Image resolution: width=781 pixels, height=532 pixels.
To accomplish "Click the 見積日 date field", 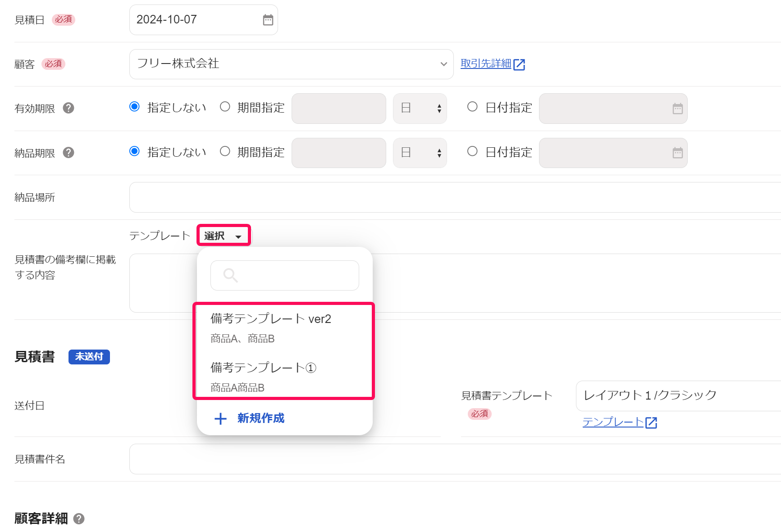I will click(x=203, y=20).
